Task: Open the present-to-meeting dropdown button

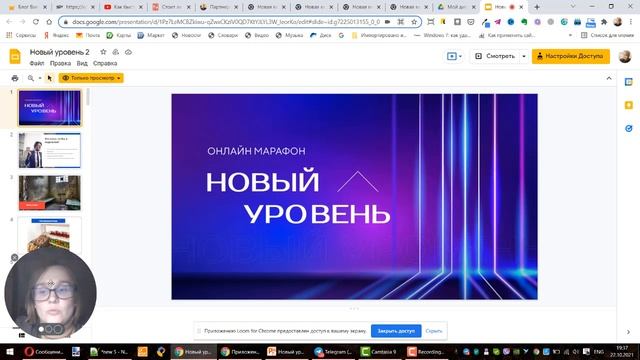Action: click(454, 56)
